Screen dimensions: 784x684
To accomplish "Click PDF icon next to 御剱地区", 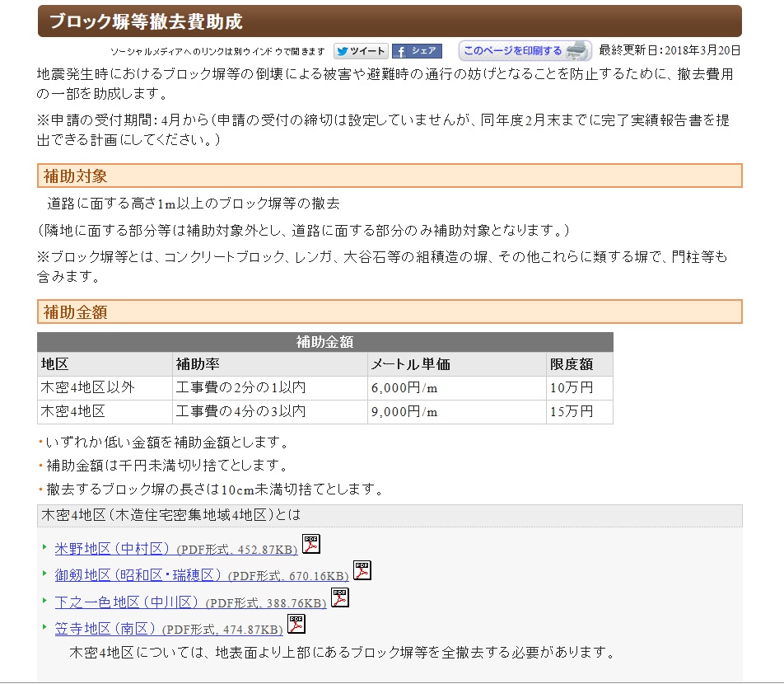I will (x=362, y=570).
